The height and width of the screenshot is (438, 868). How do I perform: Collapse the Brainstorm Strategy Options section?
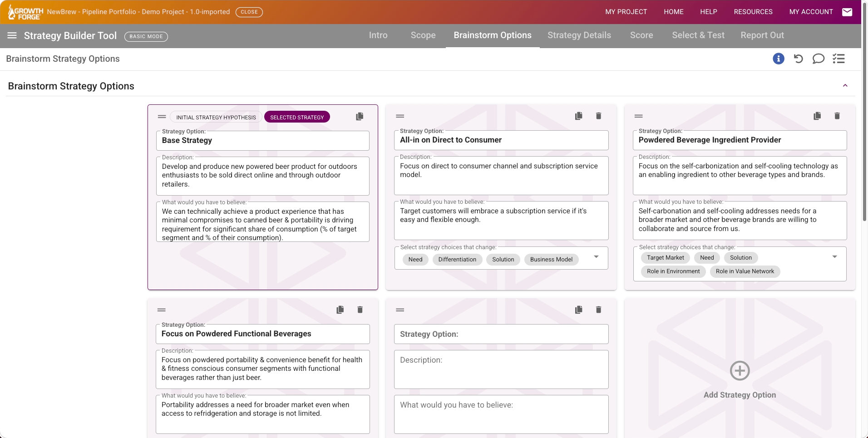coord(845,86)
